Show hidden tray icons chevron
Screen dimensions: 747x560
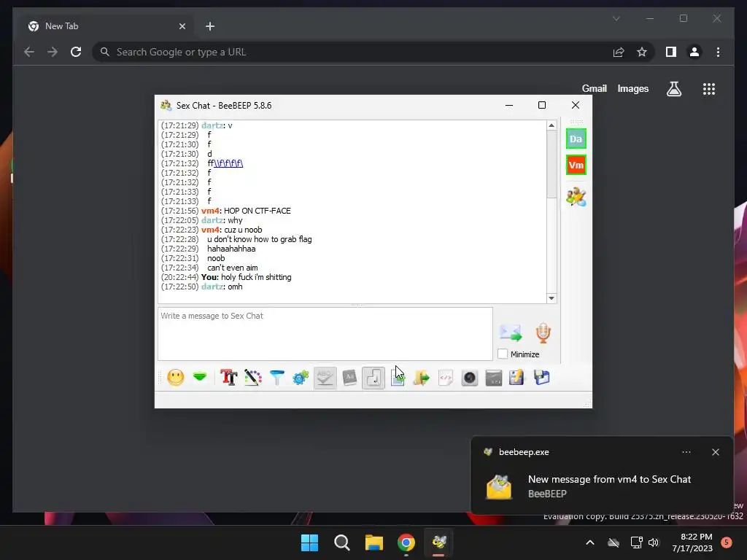589,542
